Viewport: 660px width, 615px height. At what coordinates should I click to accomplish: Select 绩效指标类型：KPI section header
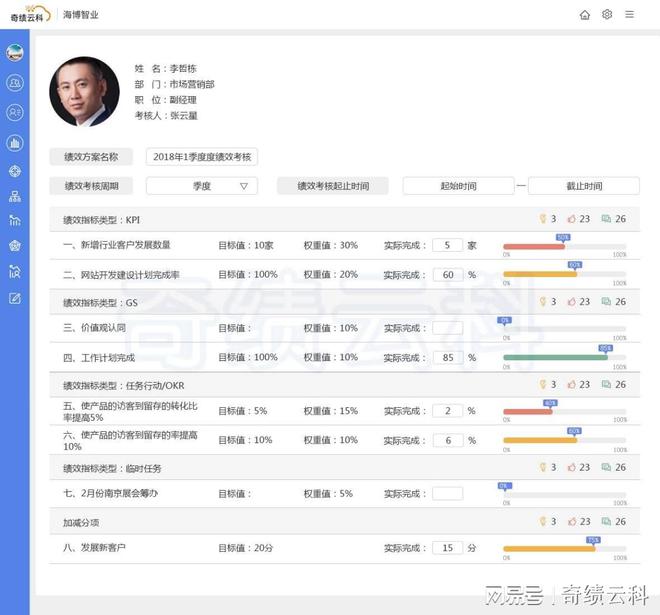(344, 219)
